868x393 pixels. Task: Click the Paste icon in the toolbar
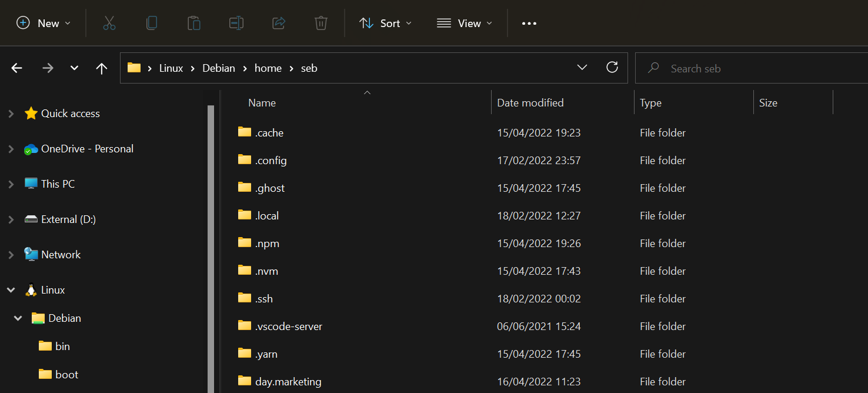coord(194,23)
